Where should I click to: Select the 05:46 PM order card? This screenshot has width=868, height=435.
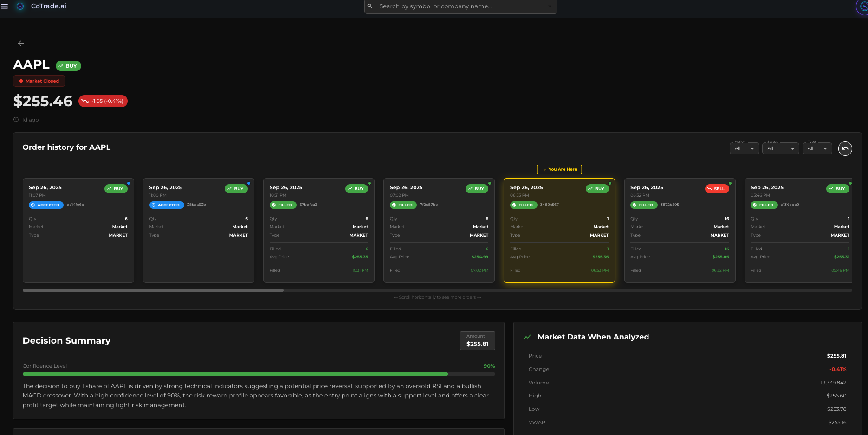pos(798,230)
